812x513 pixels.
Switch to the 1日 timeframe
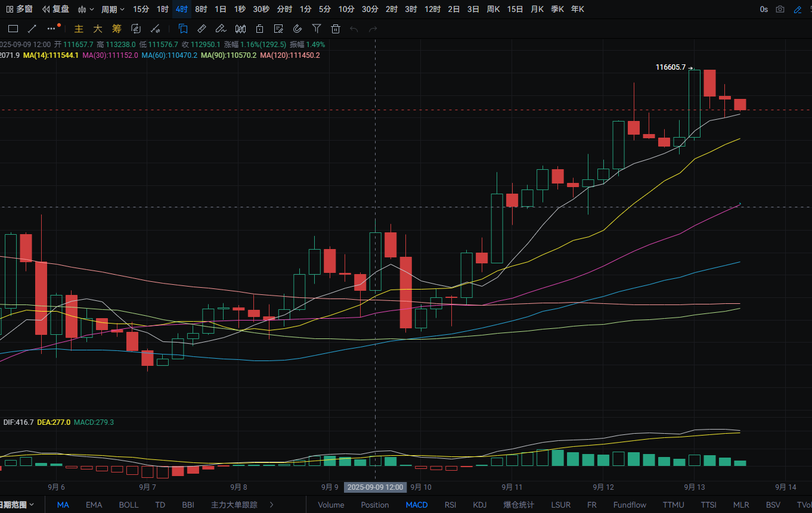point(221,9)
